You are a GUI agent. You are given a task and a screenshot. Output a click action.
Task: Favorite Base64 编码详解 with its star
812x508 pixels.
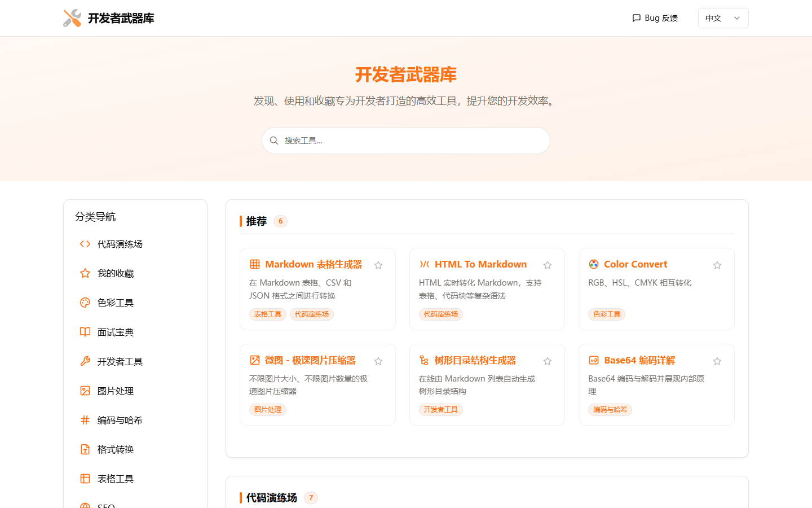point(717,361)
